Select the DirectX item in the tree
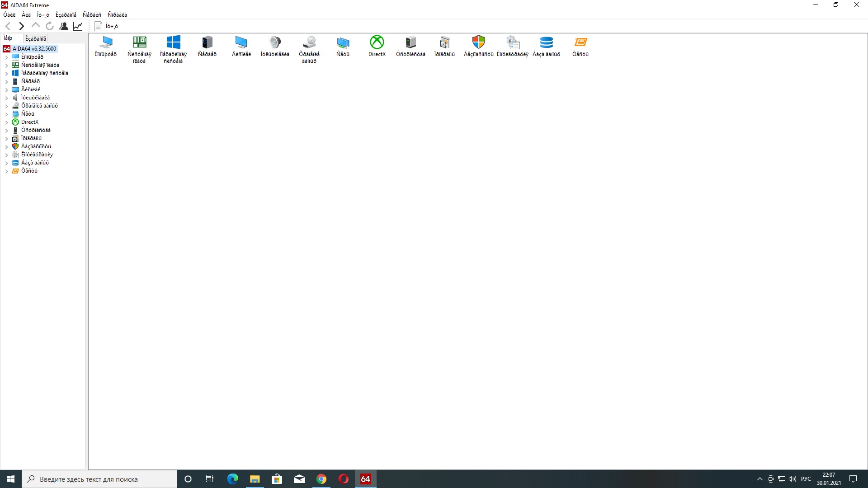This screenshot has height=488, width=868. point(30,122)
